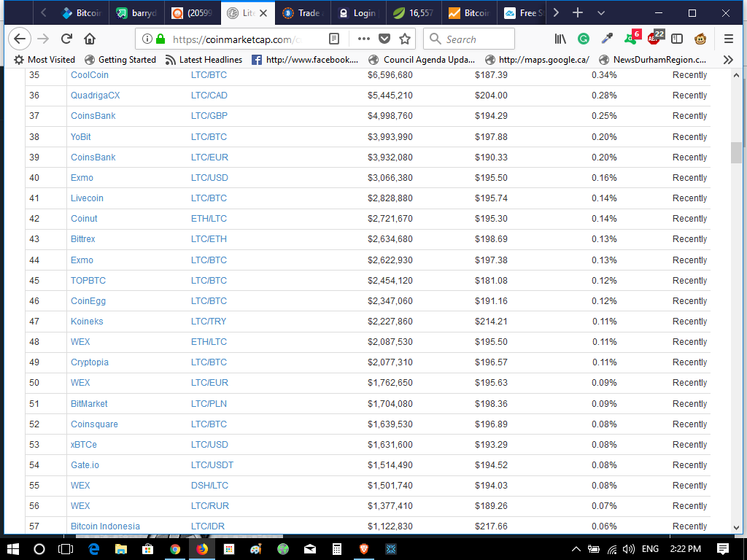Image resolution: width=747 pixels, height=560 pixels.
Task: Show site information icon in address bar
Action: (x=147, y=39)
